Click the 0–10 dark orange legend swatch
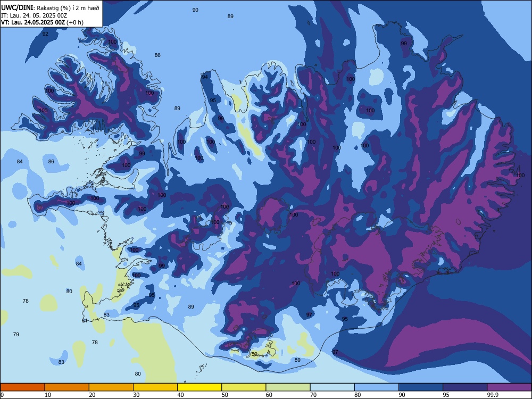 [22, 387]
